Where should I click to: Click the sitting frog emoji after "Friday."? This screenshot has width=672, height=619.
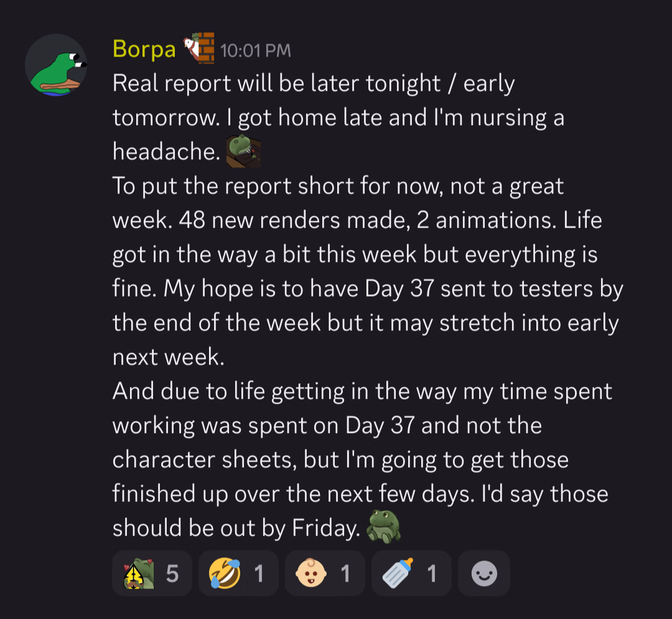(x=383, y=526)
